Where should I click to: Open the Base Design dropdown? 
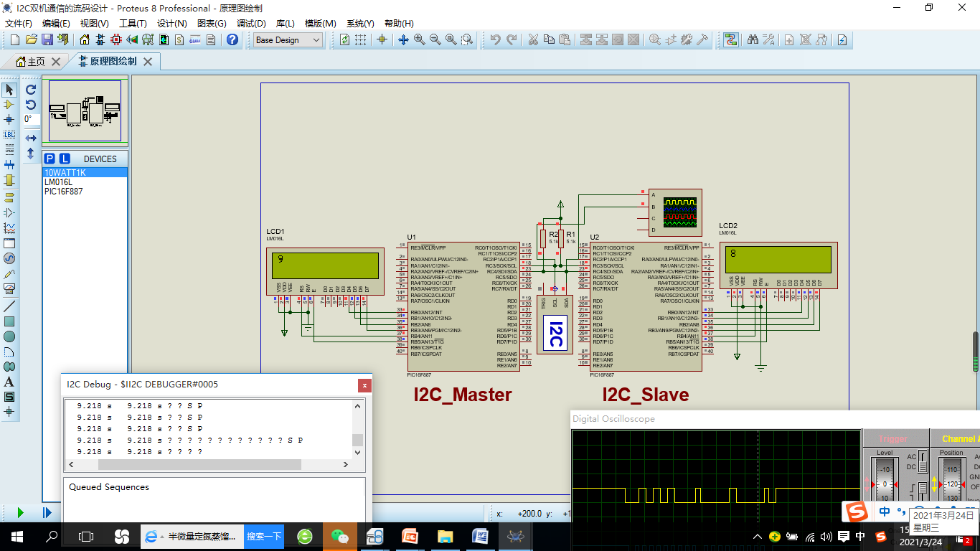(x=288, y=40)
